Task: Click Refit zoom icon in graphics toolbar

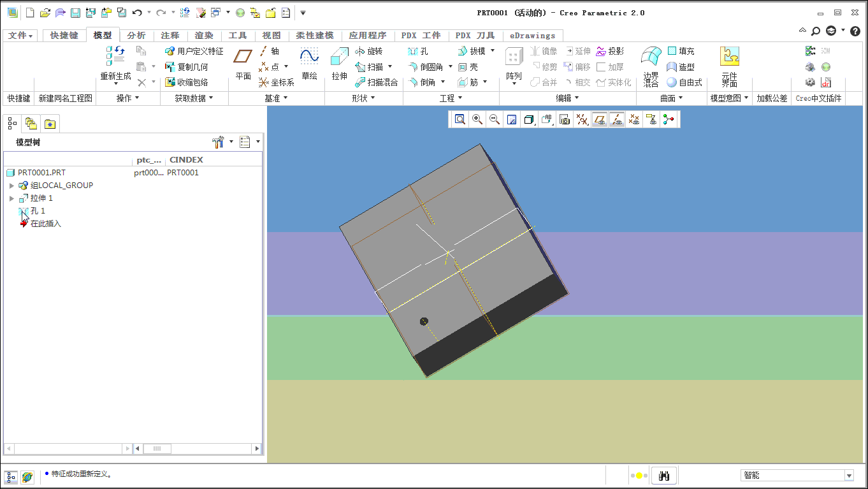Action: [x=459, y=119]
